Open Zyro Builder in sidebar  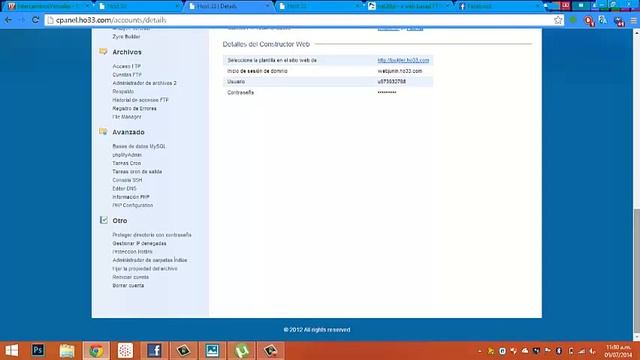pyautogui.click(x=127, y=36)
